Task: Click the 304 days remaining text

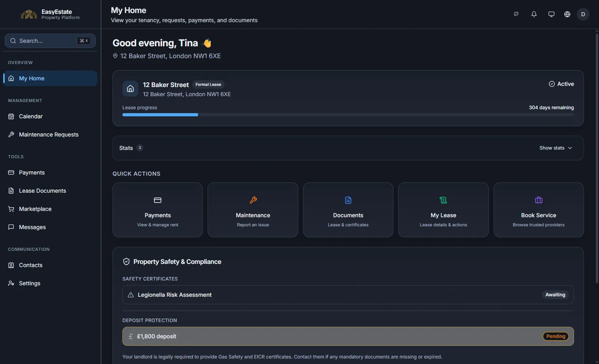Action: point(551,108)
